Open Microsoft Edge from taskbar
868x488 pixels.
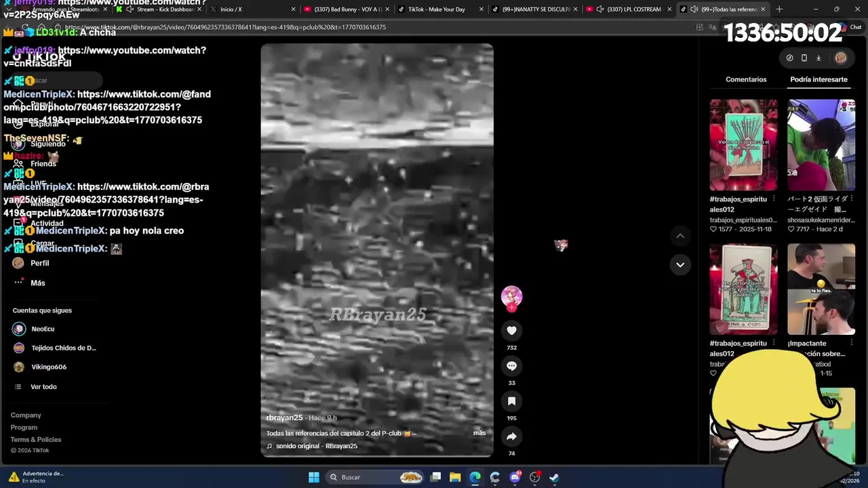pos(475,477)
